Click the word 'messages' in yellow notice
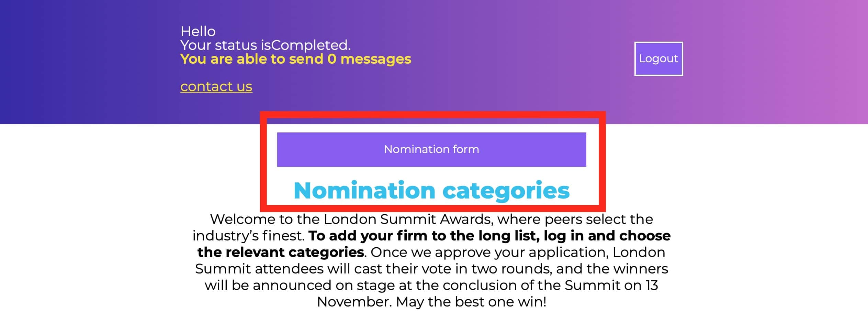This screenshot has height=312, width=868. click(x=376, y=59)
